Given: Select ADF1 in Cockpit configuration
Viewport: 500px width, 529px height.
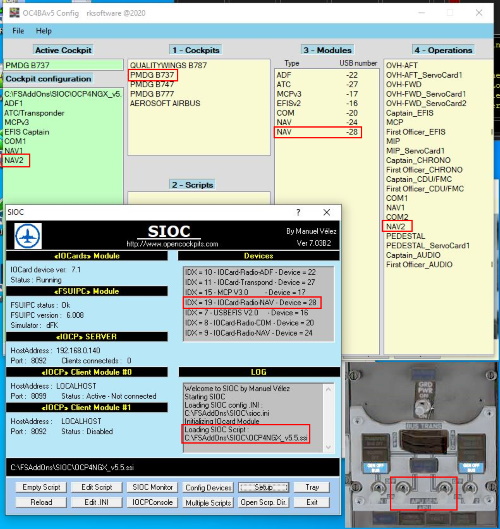Looking at the screenshot, I should (x=13, y=103).
